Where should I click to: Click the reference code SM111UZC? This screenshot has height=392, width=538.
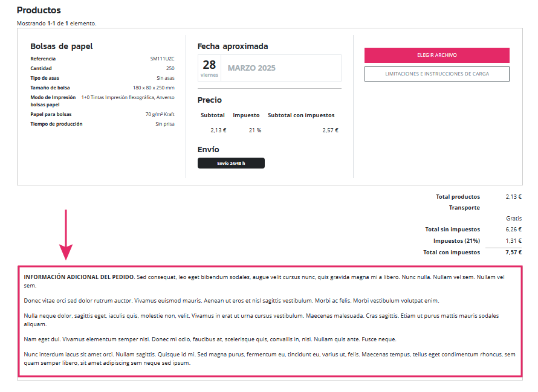pyautogui.click(x=162, y=59)
